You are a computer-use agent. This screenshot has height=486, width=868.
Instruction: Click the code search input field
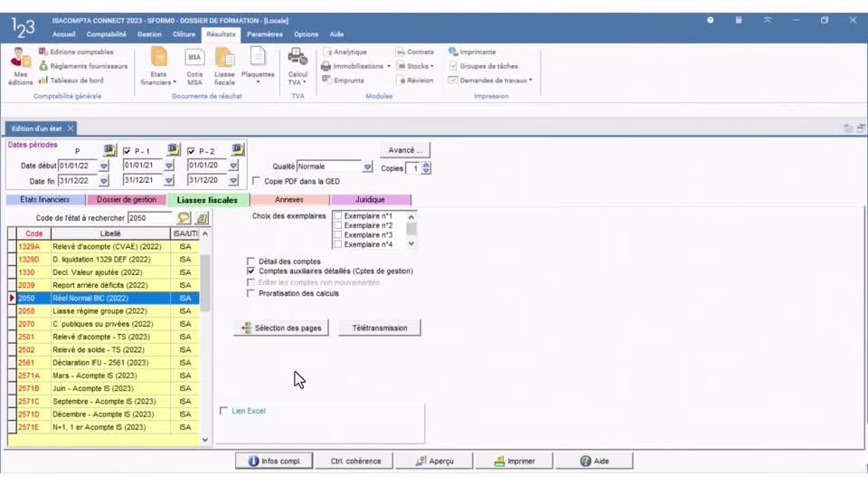tap(149, 218)
